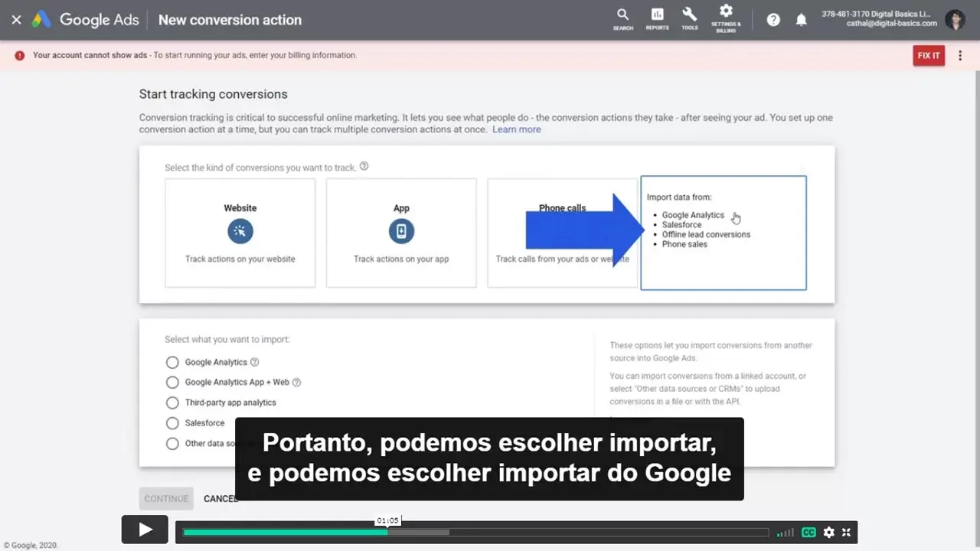Click the Fix It button

tap(929, 56)
